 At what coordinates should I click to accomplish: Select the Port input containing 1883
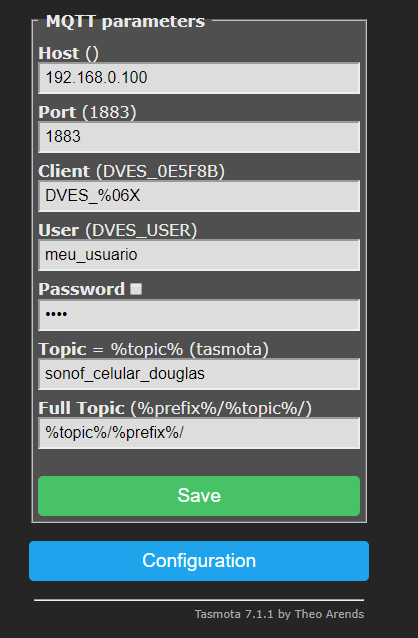(x=199, y=137)
